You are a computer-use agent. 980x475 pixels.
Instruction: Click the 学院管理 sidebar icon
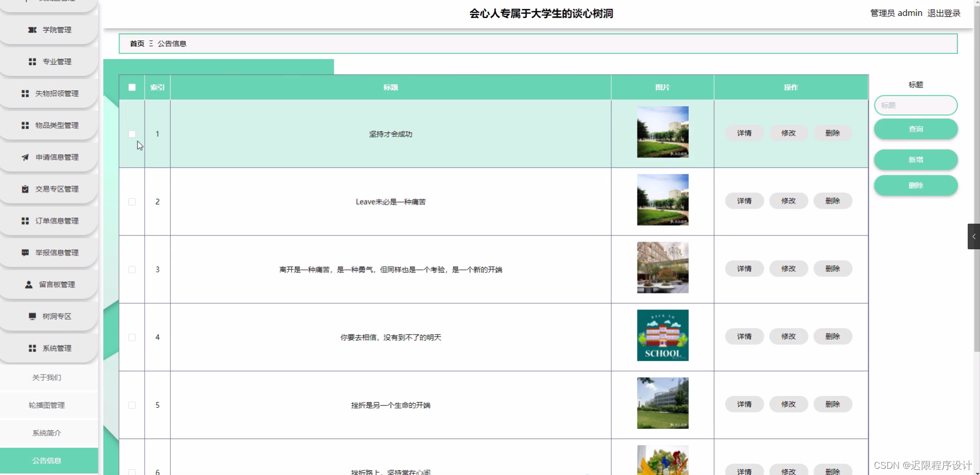[32, 30]
